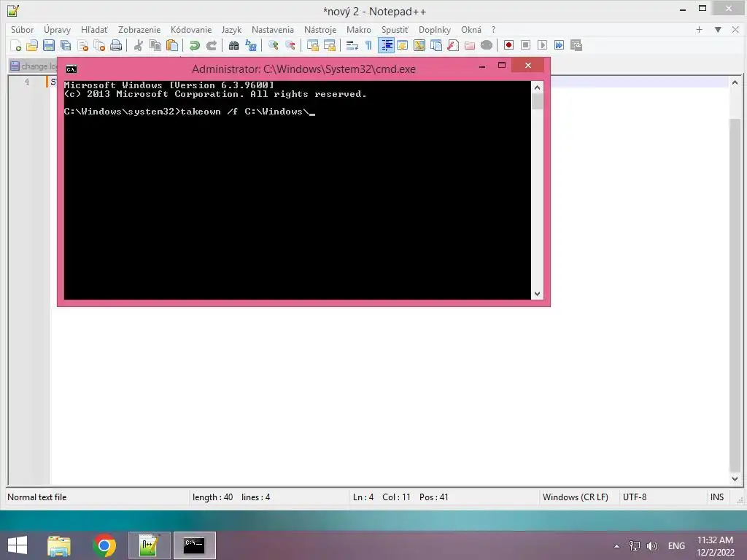The image size is (747, 560).
Task: Run macro multiple times icon
Action: [x=560, y=45]
